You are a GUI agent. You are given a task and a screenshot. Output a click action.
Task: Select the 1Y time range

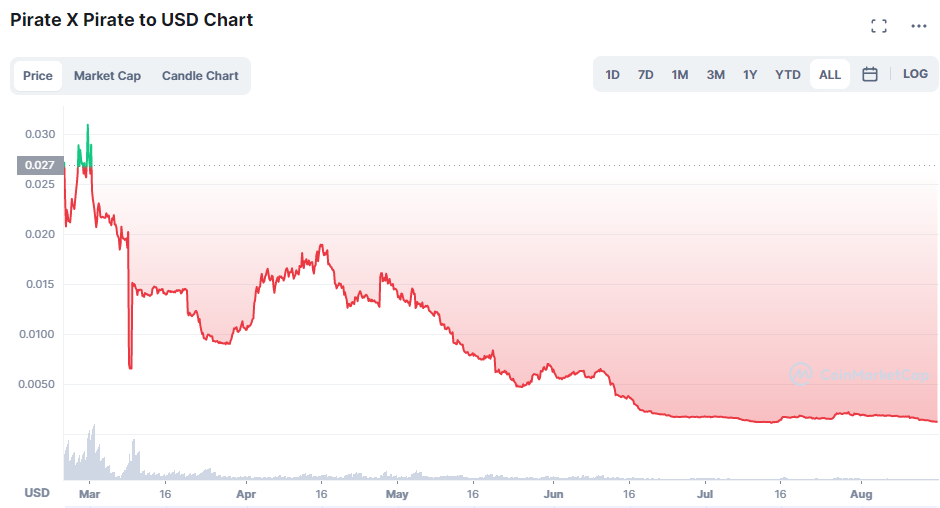pos(750,74)
